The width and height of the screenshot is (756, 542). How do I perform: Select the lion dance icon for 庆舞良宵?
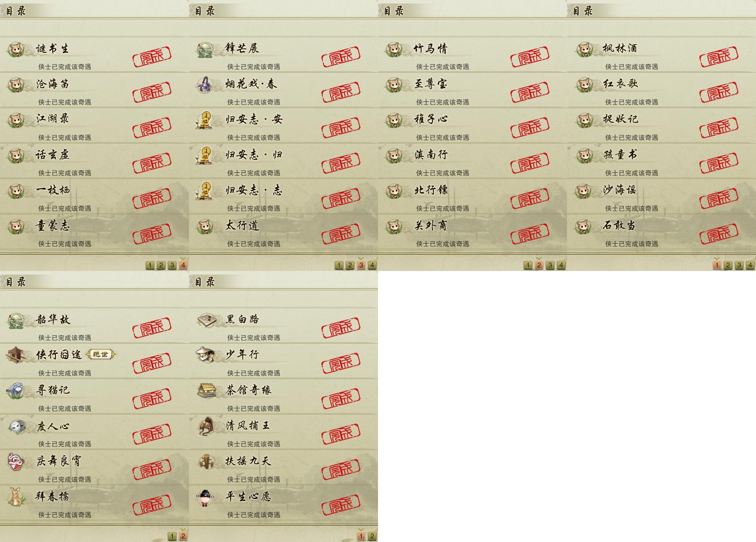(x=16, y=461)
